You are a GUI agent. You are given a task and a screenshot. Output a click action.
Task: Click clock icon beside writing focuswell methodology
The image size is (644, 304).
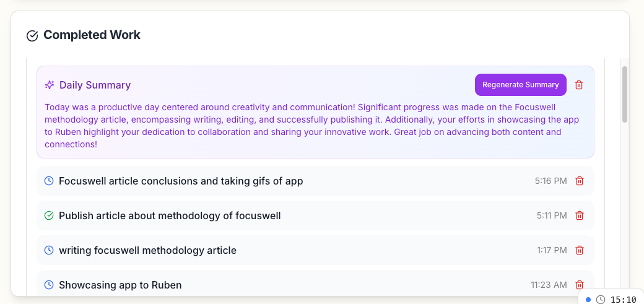[49, 250]
